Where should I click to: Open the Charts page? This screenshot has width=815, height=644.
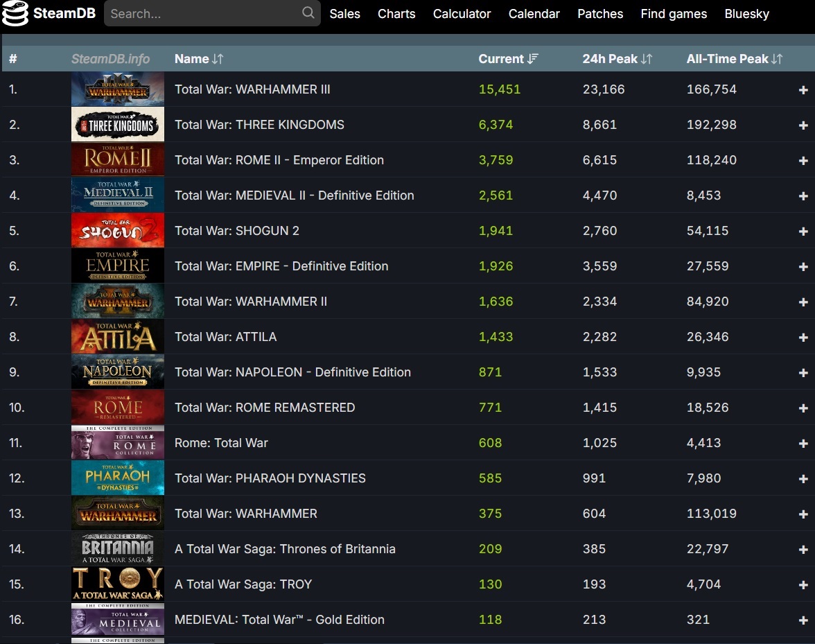[x=396, y=14]
